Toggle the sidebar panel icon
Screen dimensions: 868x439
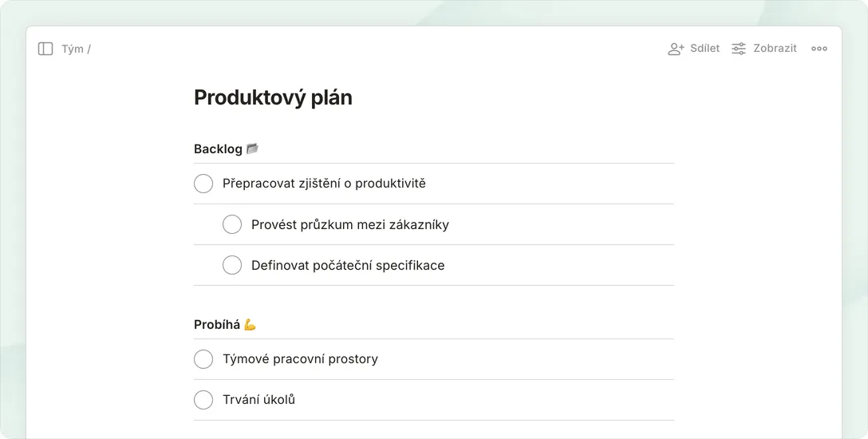coord(45,49)
